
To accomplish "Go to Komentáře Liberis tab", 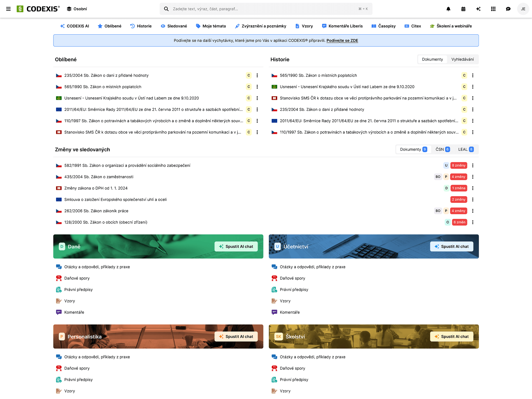I will 342,26.
